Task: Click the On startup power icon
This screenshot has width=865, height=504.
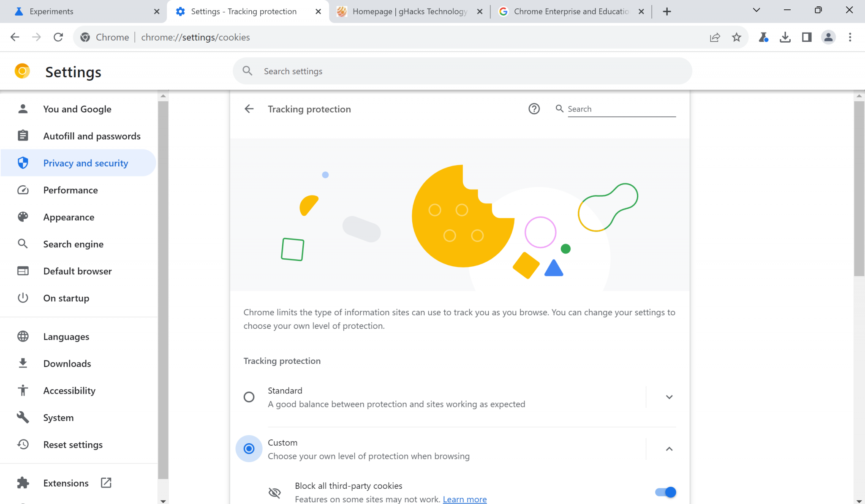Action: coord(23,298)
